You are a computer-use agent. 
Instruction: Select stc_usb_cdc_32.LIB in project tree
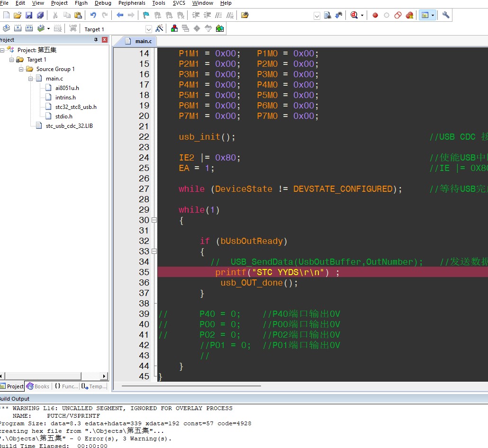(69, 126)
